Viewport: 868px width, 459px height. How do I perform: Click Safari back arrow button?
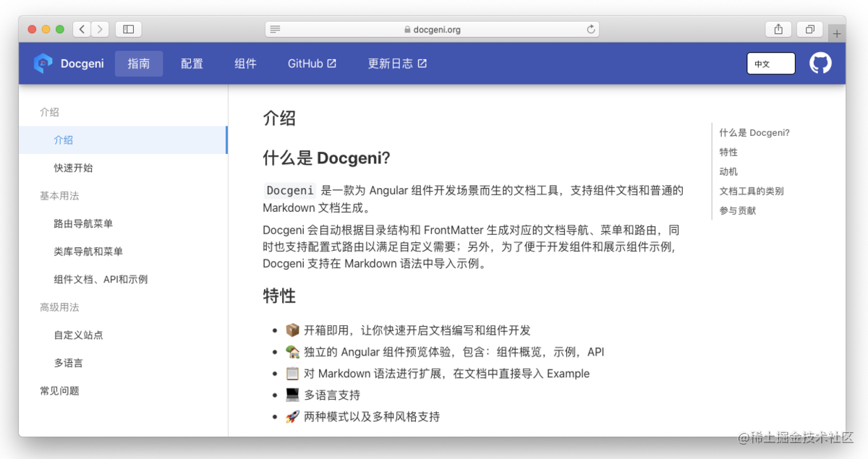pos(82,29)
